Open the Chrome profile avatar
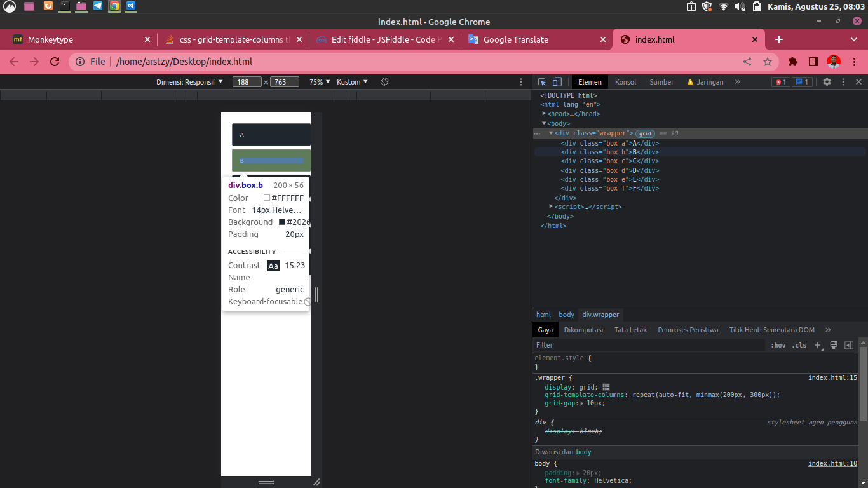868x488 pixels. (834, 62)
